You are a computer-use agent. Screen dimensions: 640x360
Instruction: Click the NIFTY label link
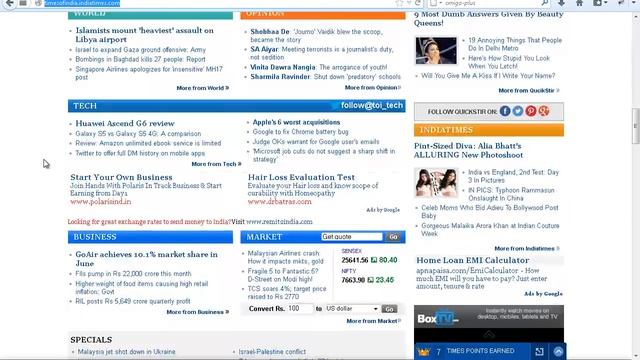[349, 271]
